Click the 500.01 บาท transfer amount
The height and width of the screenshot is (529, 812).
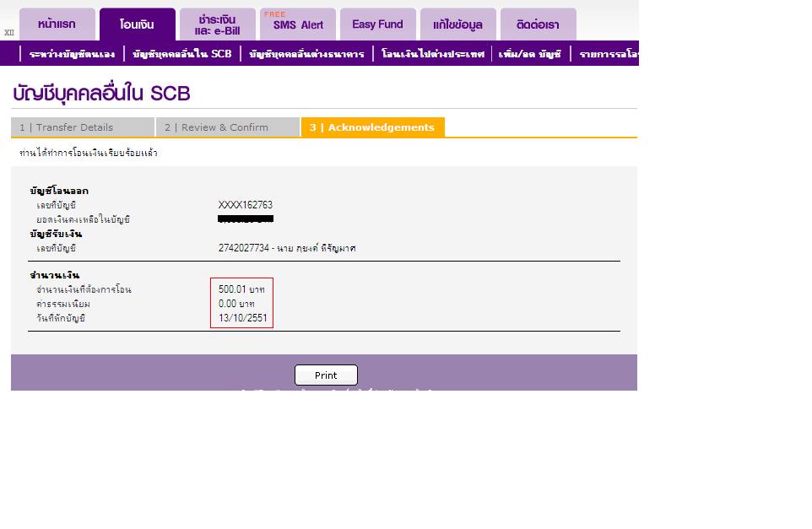pyautogui.click(x=241, y=289)
